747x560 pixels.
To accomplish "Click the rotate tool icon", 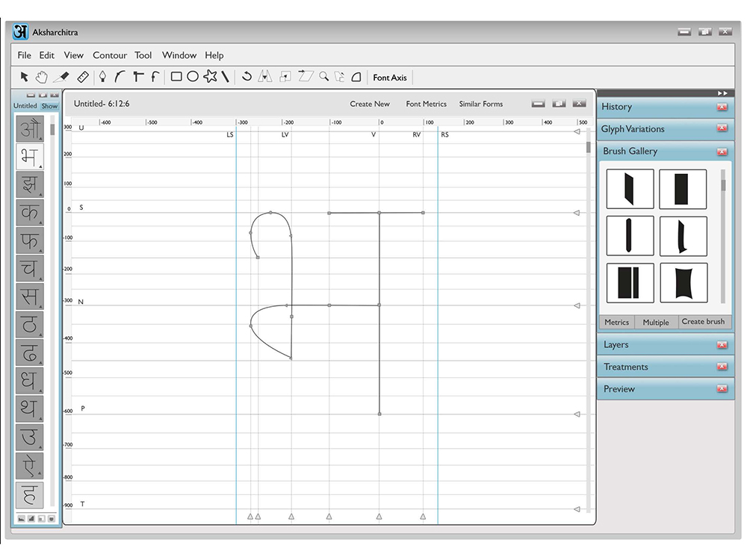I will pyautogui.click(x=247, y=76).
